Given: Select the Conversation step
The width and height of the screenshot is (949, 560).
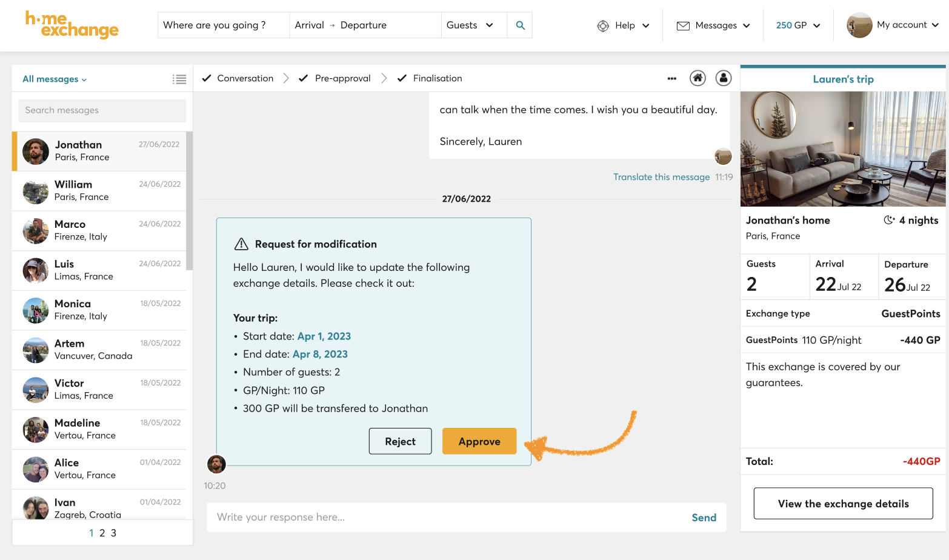Looking at the screenshot, I should 238,78.
